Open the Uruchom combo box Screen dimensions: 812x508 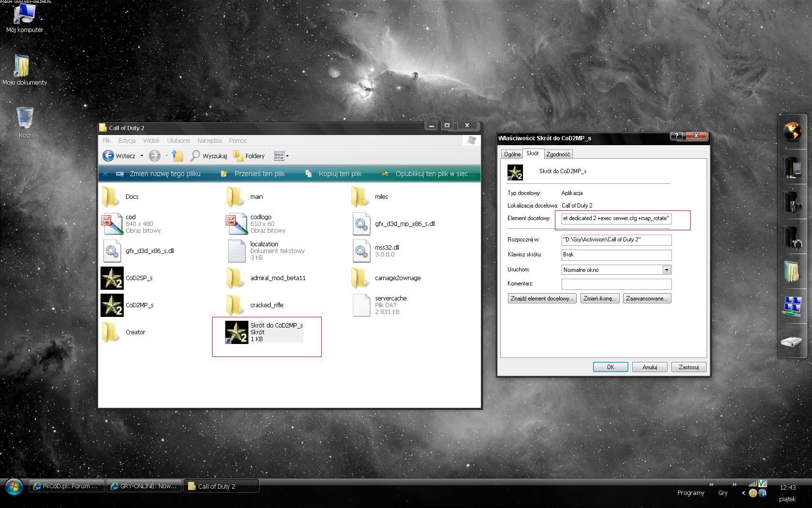click(616, 270)
